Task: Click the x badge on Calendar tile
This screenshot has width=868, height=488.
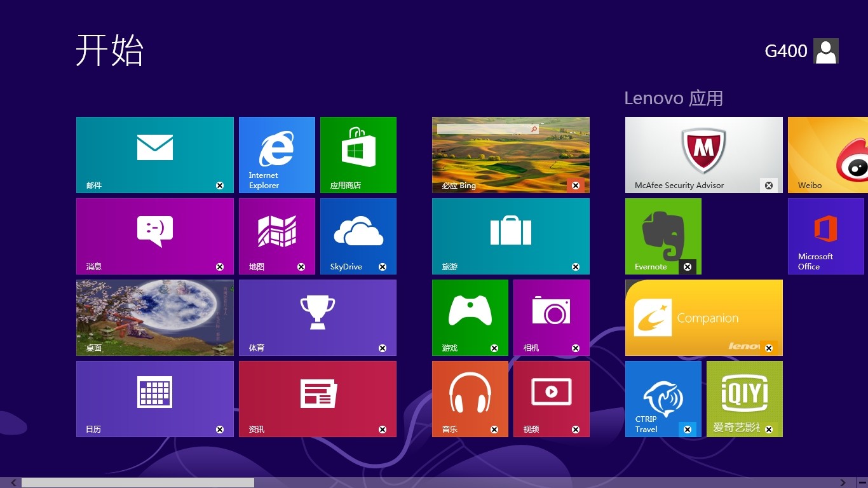Action: click(x=220, y=430)
